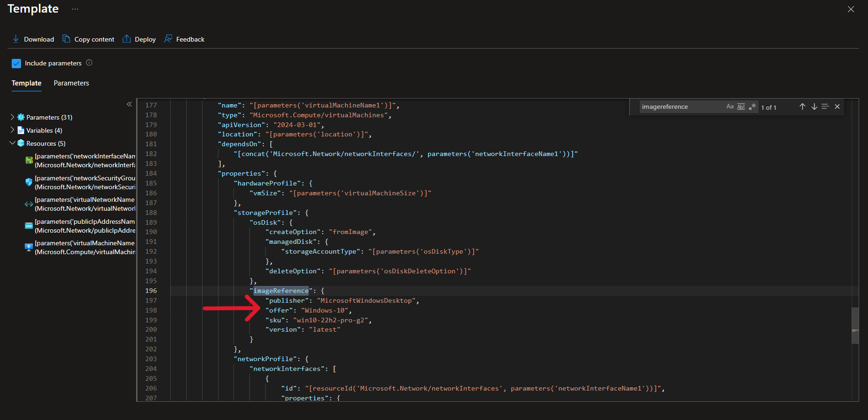Select the network security group resource

click(x=84, y=183)
